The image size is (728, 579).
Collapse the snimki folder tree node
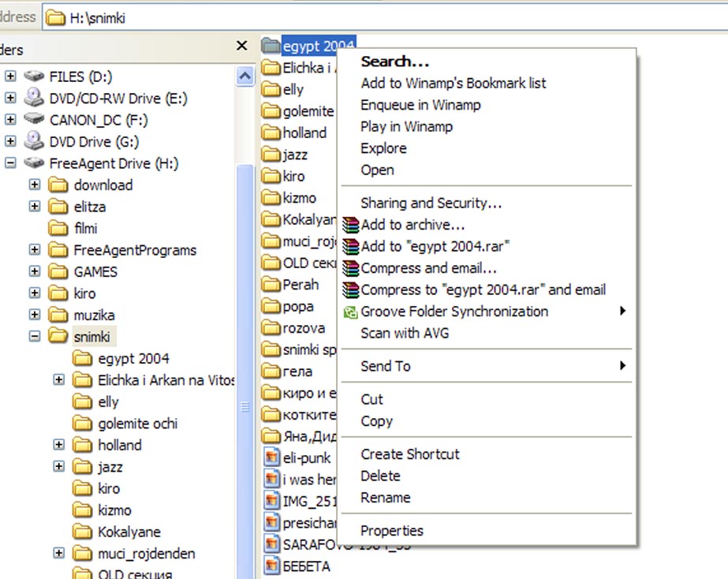pyautogui.click(x=34, y=336)
